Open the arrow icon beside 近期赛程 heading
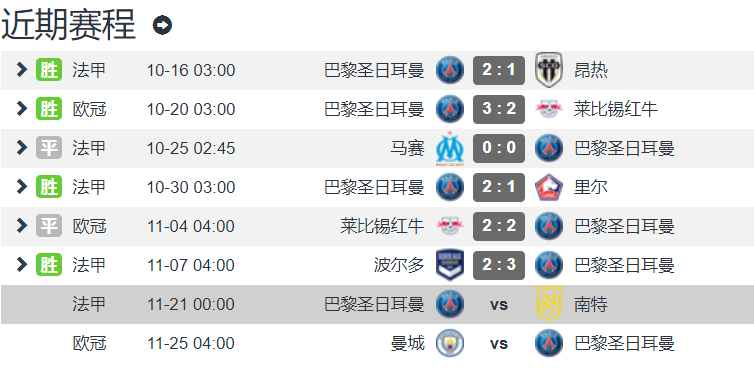The height and width of the screenshot is (370, 754). click(163, 25)
